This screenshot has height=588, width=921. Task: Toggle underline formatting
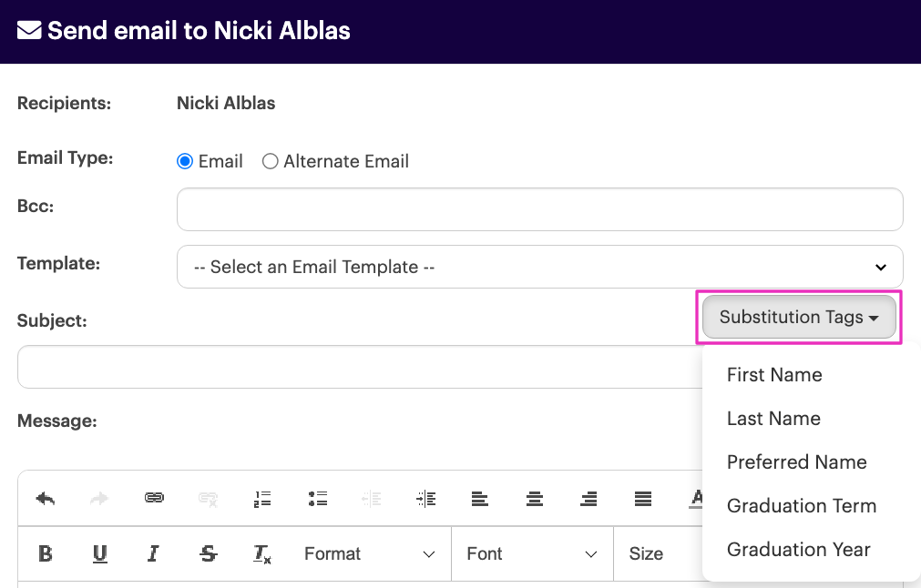(x=100, y=553)
